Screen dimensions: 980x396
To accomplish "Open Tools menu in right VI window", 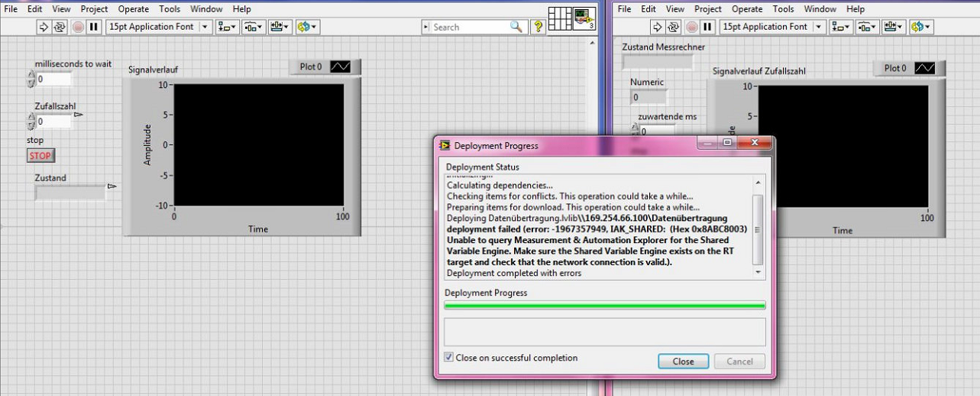I will pyautogui.click(x=783, y=9).
